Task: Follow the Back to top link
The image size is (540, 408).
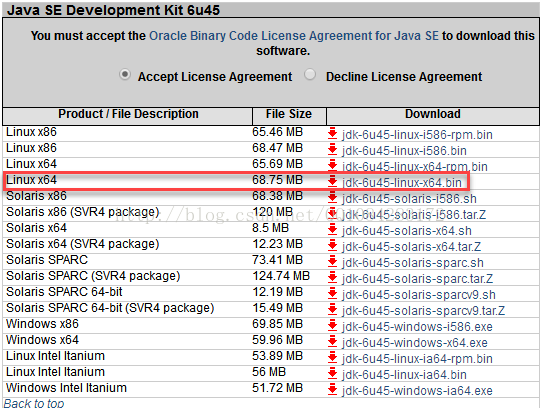Action: tap(34, 403)
